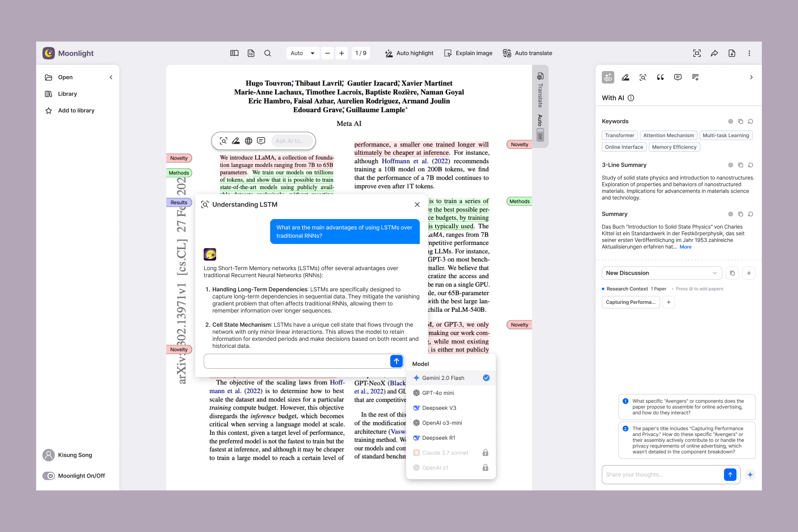Copy the Keywords section
The image size is (798, 532).
(x=741, y=121)
